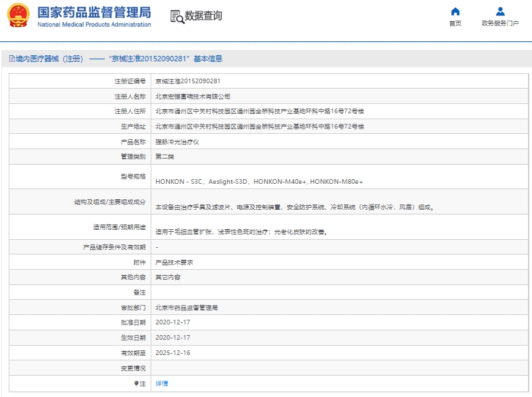
Task: Click expiry date 2025-12-16
Action: [173, 353]
